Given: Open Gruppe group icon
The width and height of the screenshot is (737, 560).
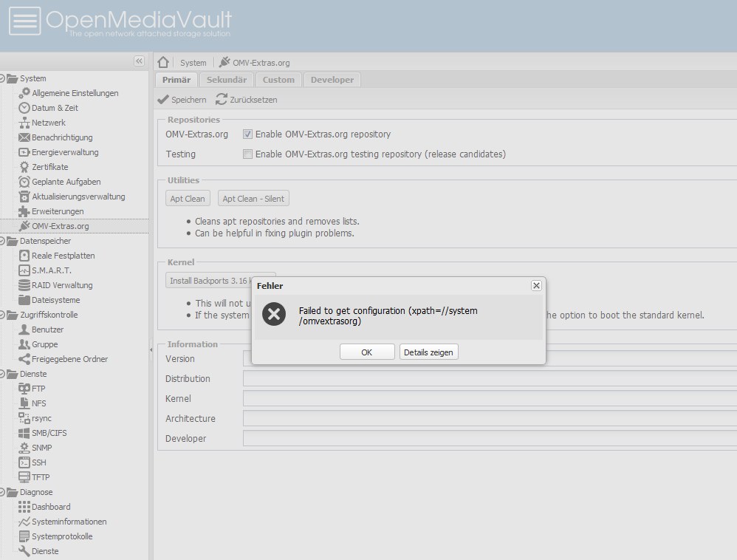Looking at the screenshot, I should click(24, 344).
